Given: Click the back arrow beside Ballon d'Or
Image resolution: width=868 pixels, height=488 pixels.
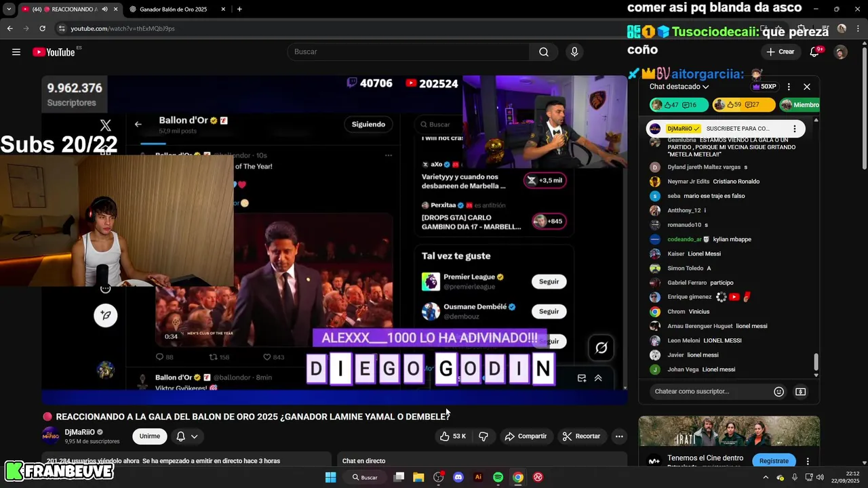Looking at the screenshot, I should point(138,124).
